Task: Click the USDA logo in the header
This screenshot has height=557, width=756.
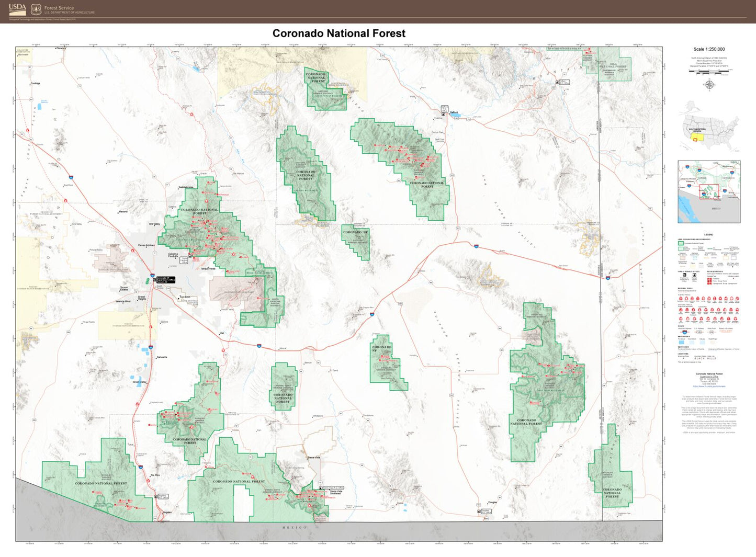Action: pyautogui.click(x=17, y=9)
